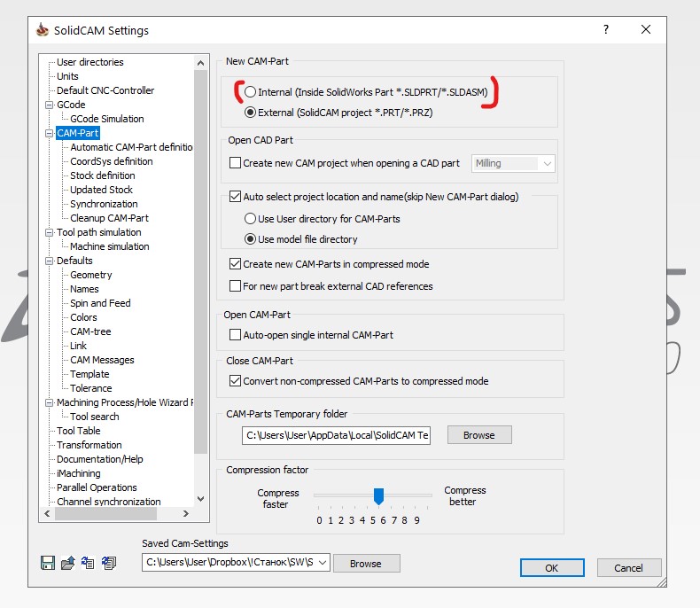Select Units in settings tree
Image resolution: width=700 pixels, height=608 pixels.
click(x=67, y=76)
